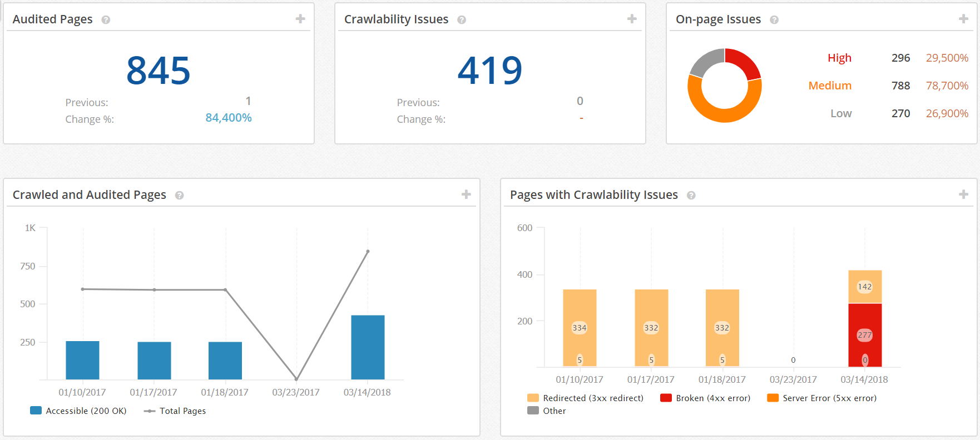The height and width of the screenshot is (440, 980).
Task: Click the 84,400% change value
Action: (229, 118)
